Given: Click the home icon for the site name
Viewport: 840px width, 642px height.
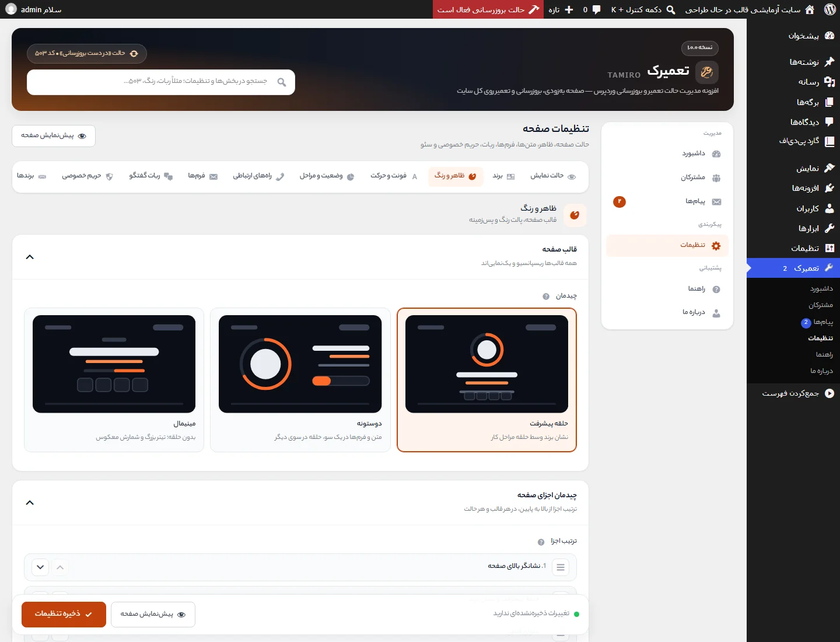Looking at the screenshot, I should [x=810, y=9].
